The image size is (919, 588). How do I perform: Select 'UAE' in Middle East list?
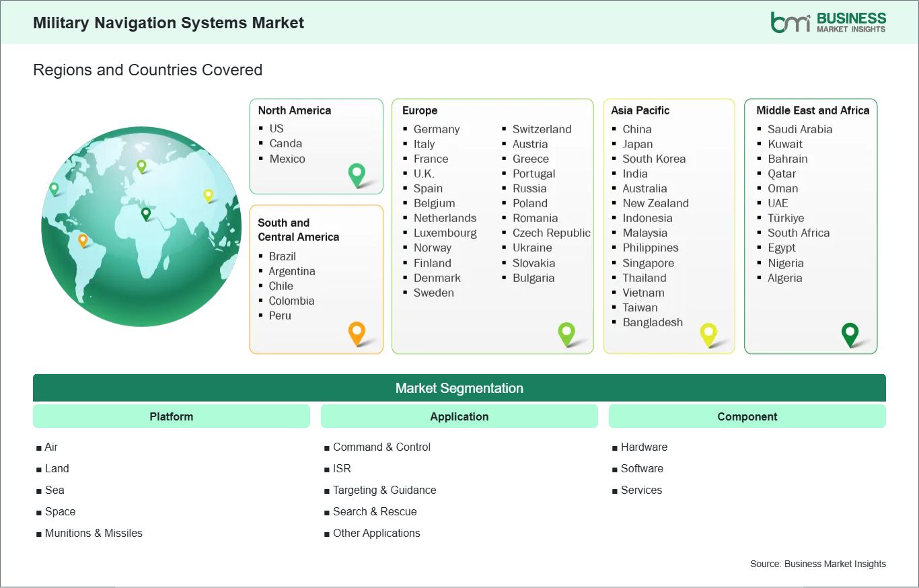point(778,203)
